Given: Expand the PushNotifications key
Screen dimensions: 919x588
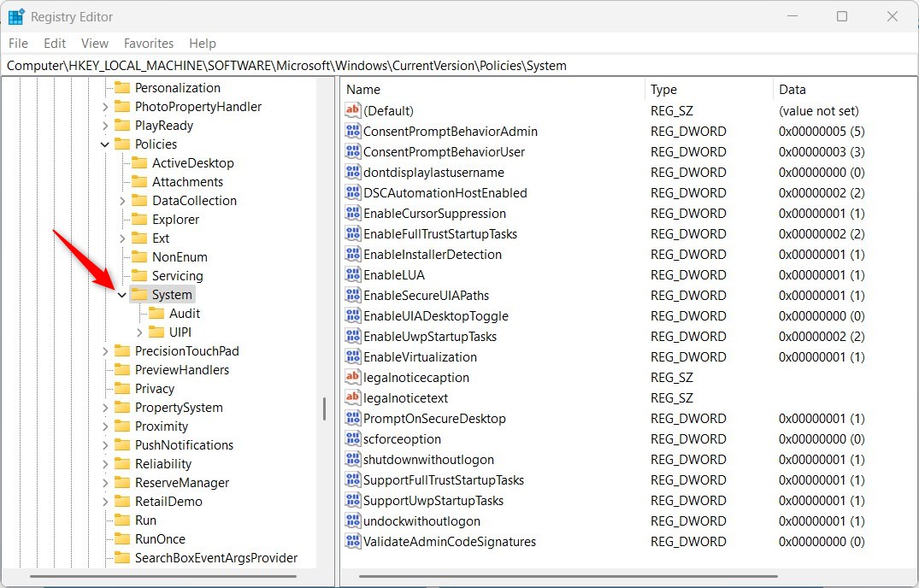Looking at the screenshot, I should pos(105,445).
